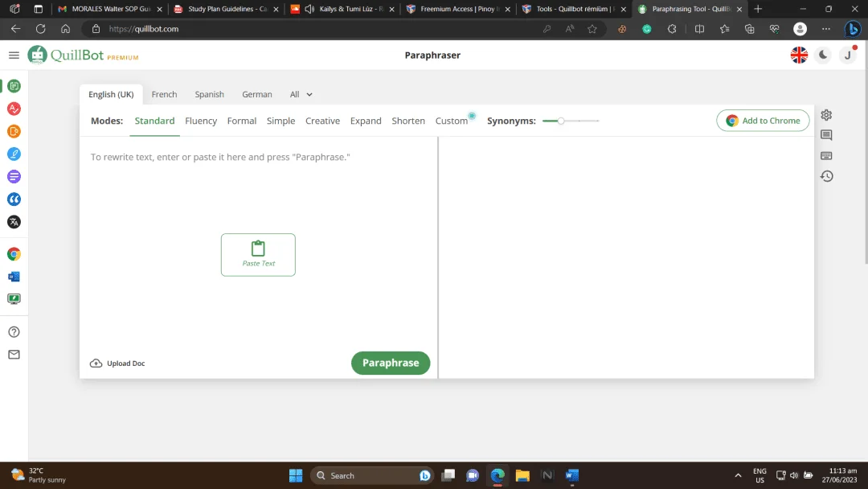Adjust the Synonyms slider handle
This screenshot has height=489, width=868.
click(x=561, y=121)
